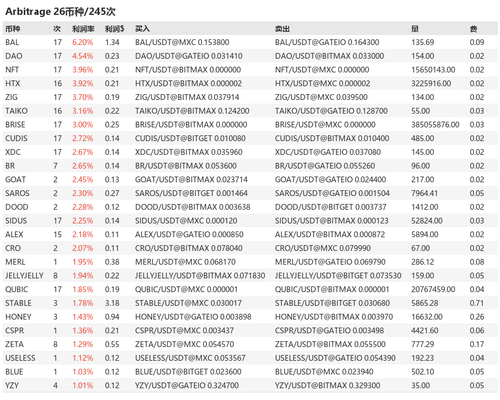Select the BRISE volume 385055876.00
Image resolution: width=500 pixels, height=400 pixels.
coord(435,124)
